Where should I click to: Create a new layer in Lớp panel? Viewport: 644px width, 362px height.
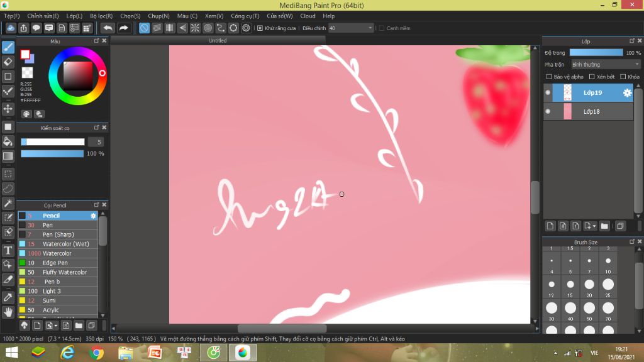(550, 226)
